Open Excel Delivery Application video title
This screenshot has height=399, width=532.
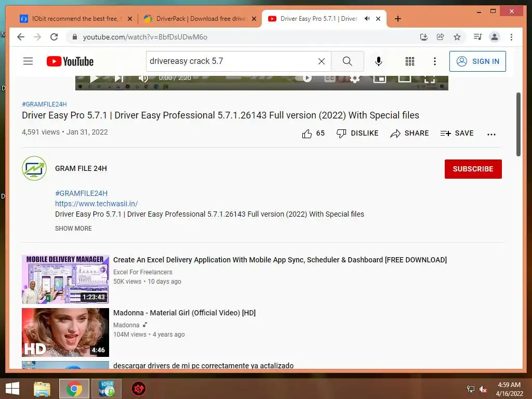pyautogui.click(x=280, y=260)
